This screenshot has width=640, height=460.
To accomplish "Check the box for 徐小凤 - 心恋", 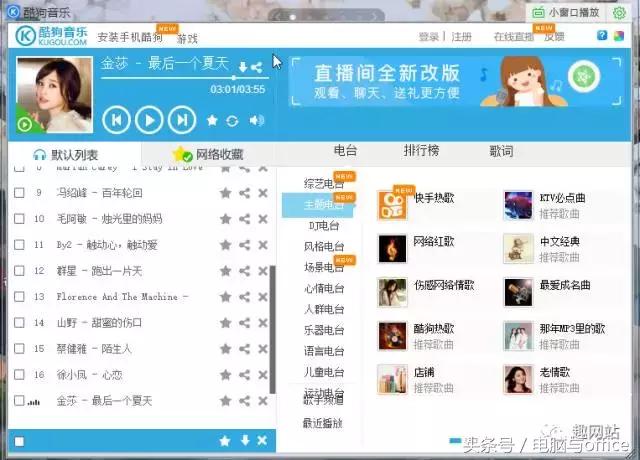I will (19, 375).
